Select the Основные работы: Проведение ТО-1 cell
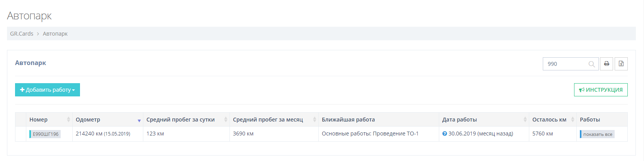 click(x=370, y=134)
